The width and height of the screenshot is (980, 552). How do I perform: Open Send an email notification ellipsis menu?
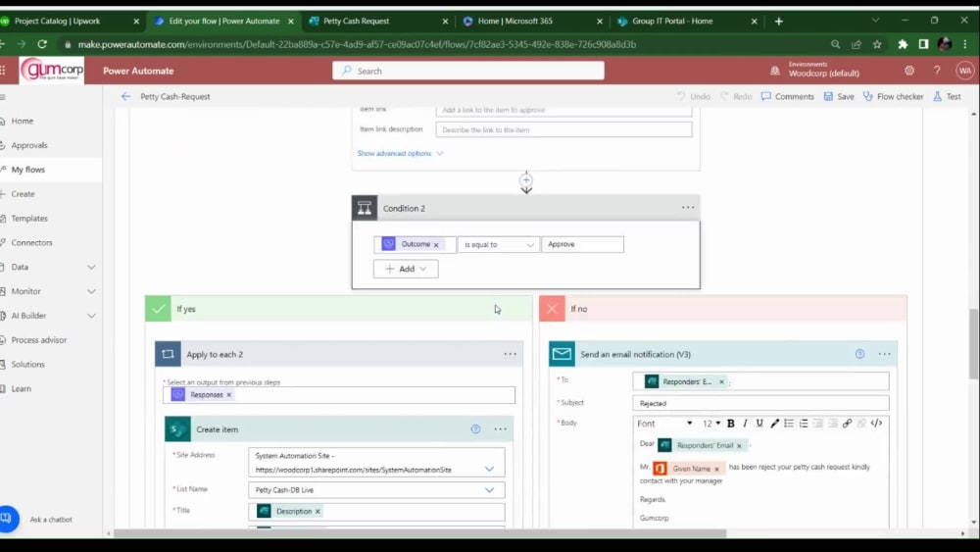point(884,354)
